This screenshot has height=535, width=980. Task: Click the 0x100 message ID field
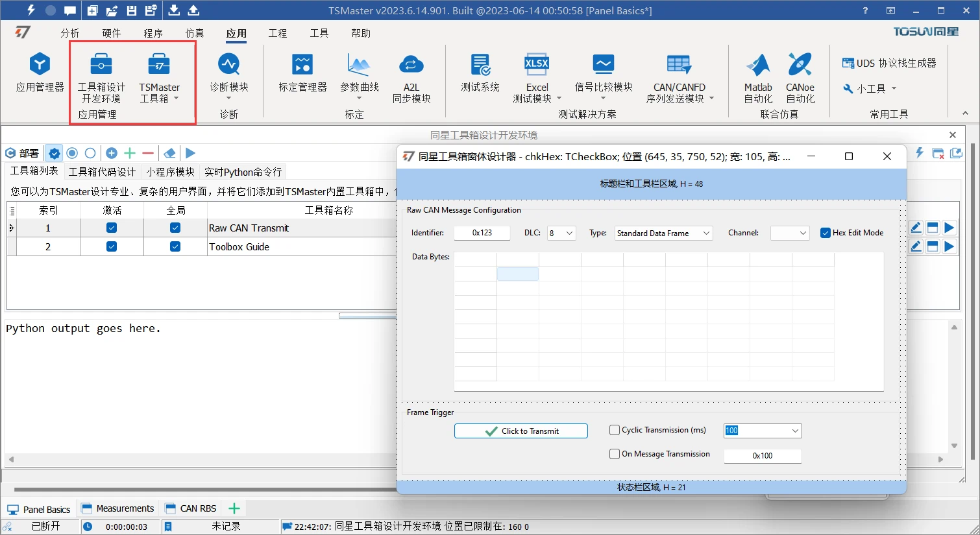763,456
